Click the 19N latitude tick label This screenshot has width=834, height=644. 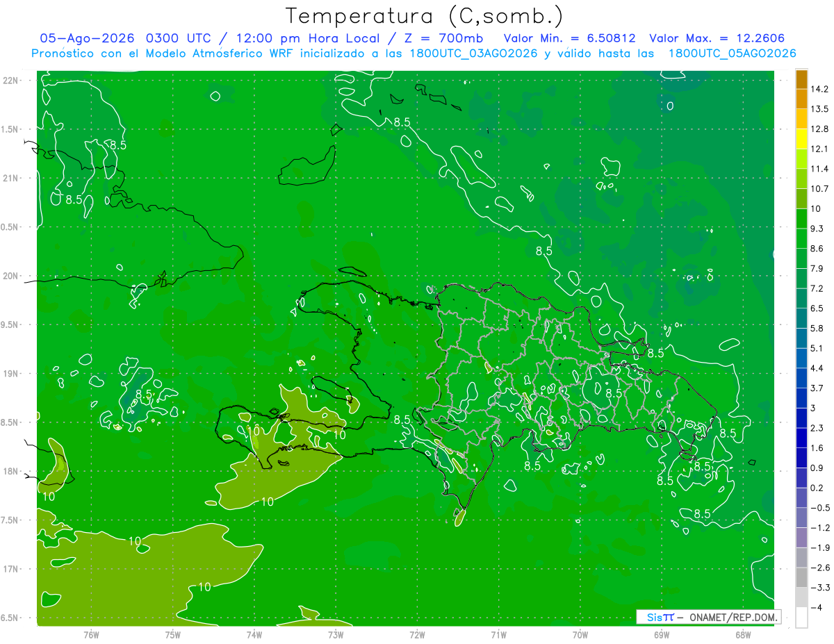10,374
